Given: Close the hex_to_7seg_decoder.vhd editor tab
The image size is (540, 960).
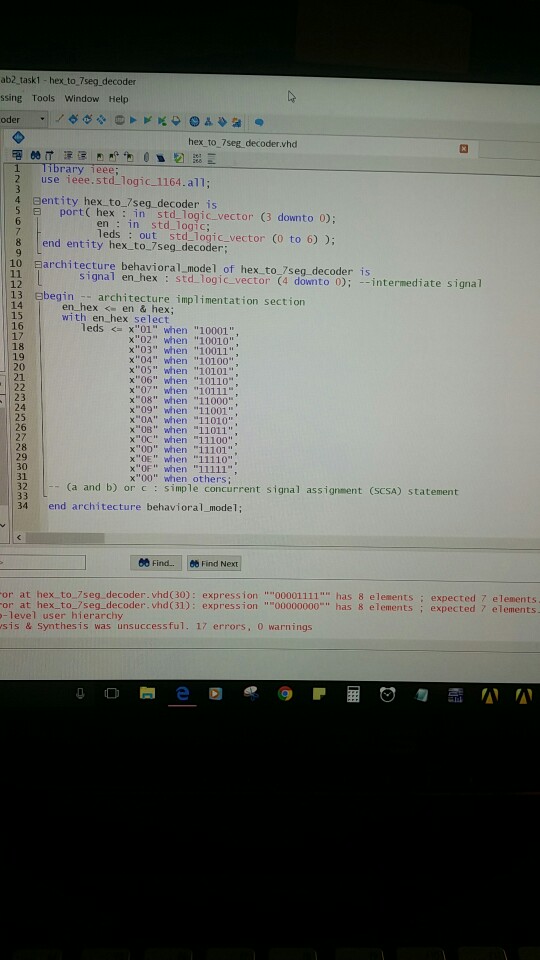Looking at the screenshot, I should click(463, 148).
